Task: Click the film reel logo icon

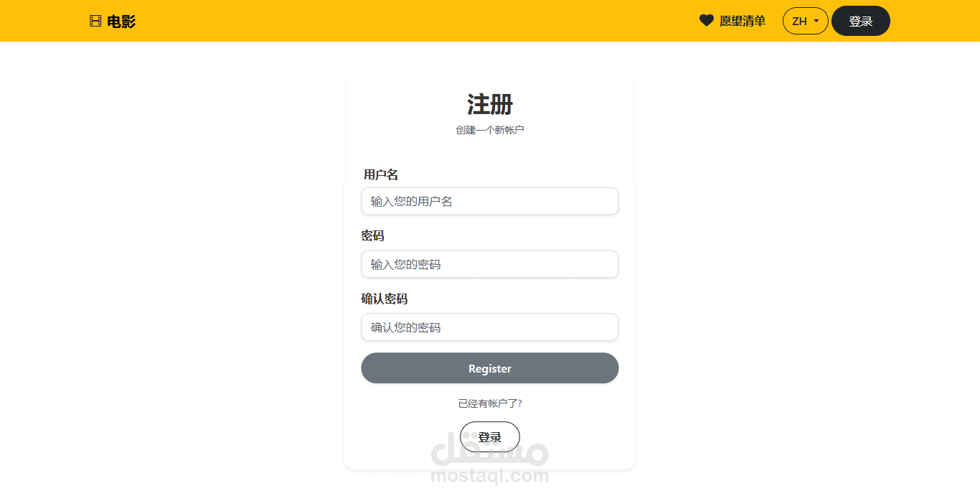Action: point(95,22)
